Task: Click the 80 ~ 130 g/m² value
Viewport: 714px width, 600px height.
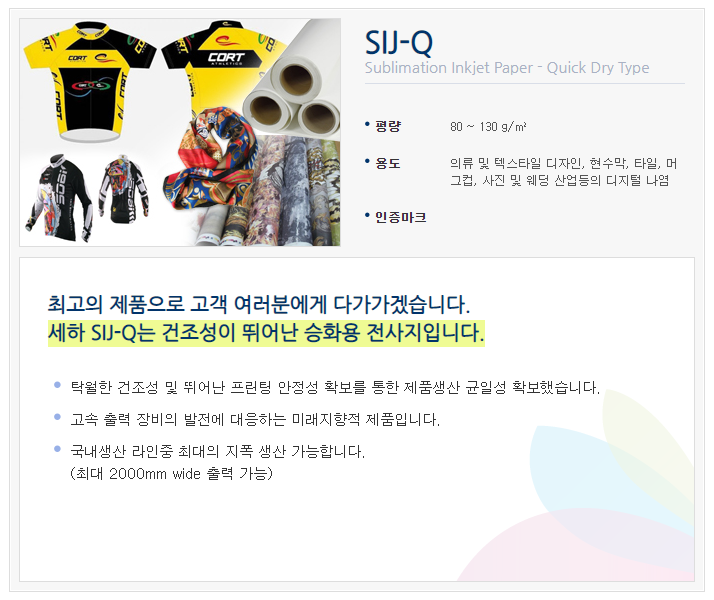Action: tap(488, 127)
